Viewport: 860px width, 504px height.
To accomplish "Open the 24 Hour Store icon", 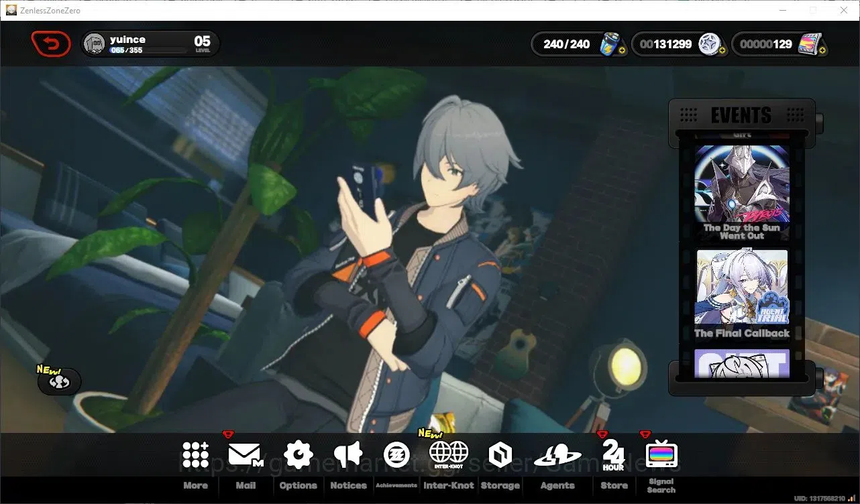I will 613,454.
